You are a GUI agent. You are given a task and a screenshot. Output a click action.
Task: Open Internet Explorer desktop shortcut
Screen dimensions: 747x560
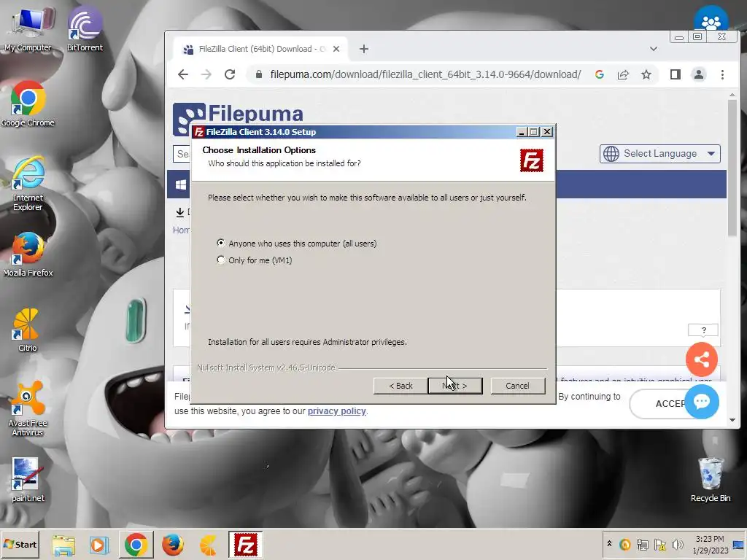pyautogui.click(x=28, y=183)
